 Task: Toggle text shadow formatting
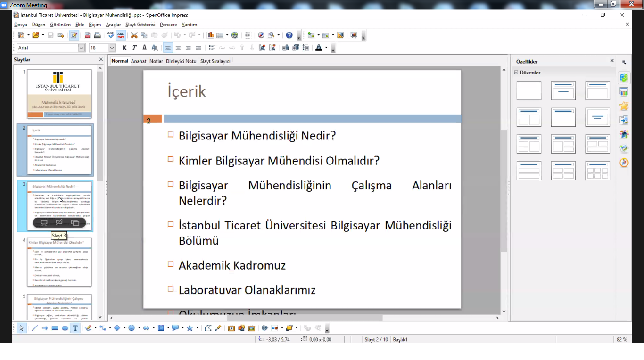click(155, 48)
